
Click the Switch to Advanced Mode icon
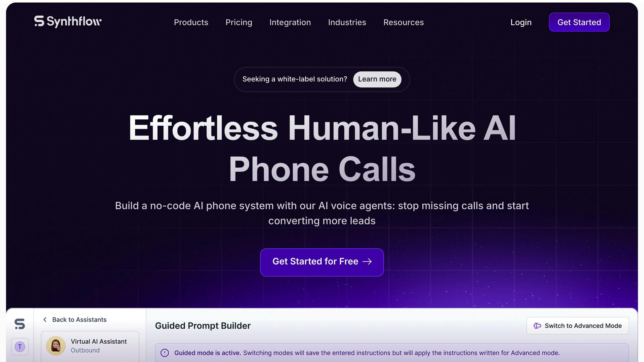coord(537,325)
